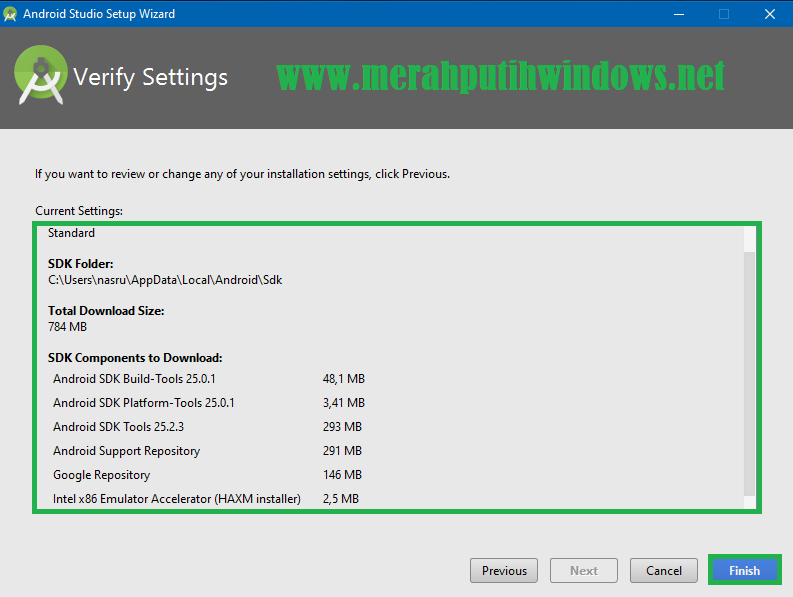Click the Finish button
The image size is (793, 597).
coord(744,570)
